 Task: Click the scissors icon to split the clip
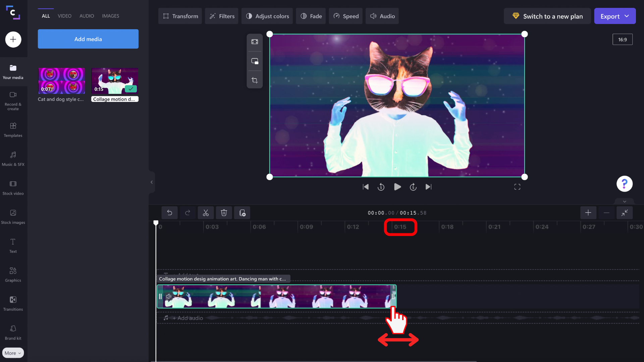coord(206,213)
